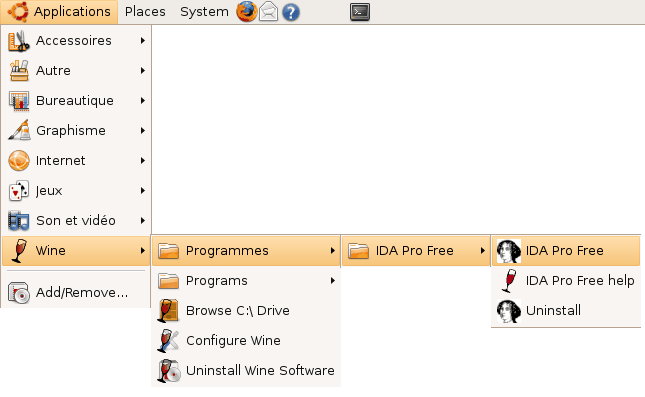The image size is (645, 397).
Task: Open the Applications menu
Action: (60, 12)
